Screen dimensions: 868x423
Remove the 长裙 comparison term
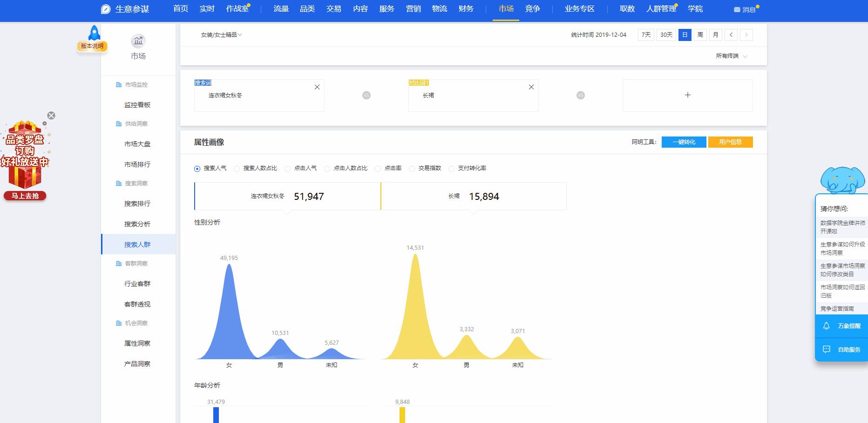[531, 87]
